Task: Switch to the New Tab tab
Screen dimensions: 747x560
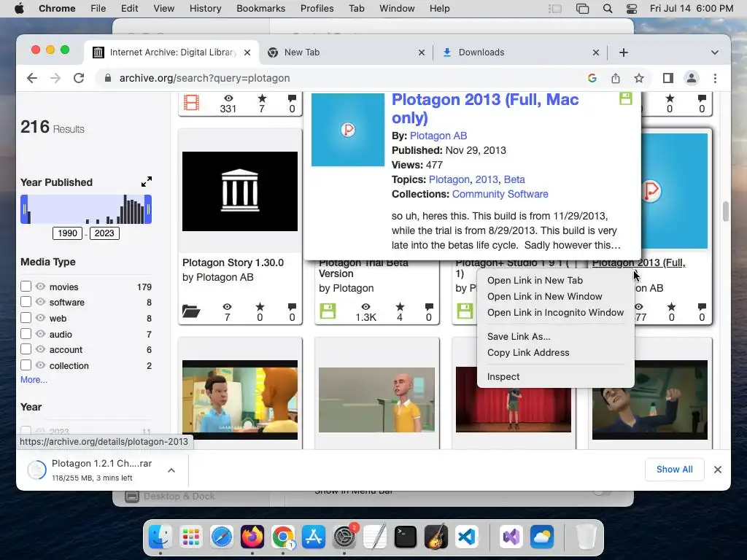Action: tap(347, 52)
